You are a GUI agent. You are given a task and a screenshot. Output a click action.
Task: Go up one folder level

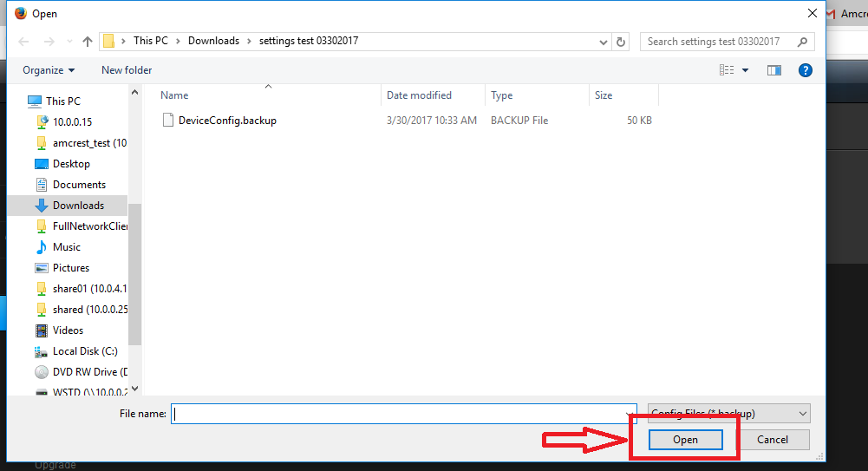point(87,42)
